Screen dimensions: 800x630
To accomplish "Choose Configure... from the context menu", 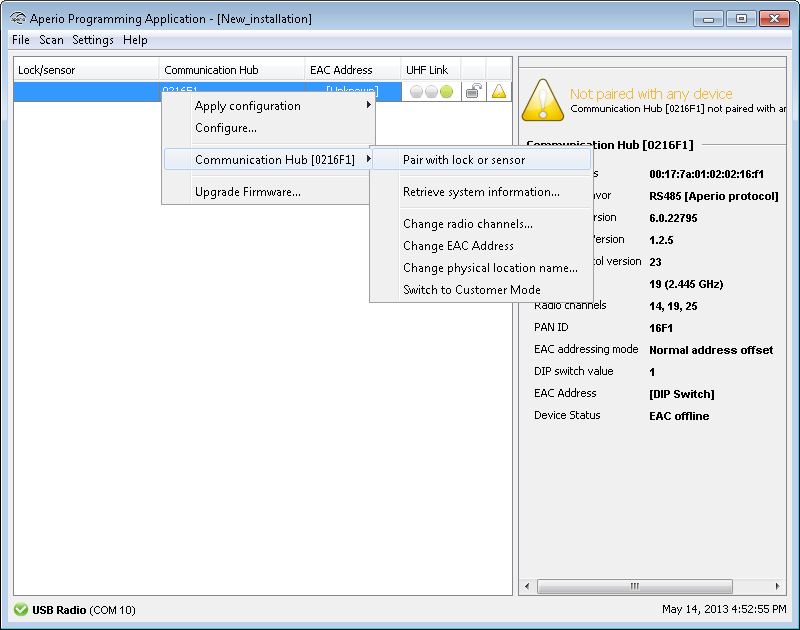I will point(268,128).
